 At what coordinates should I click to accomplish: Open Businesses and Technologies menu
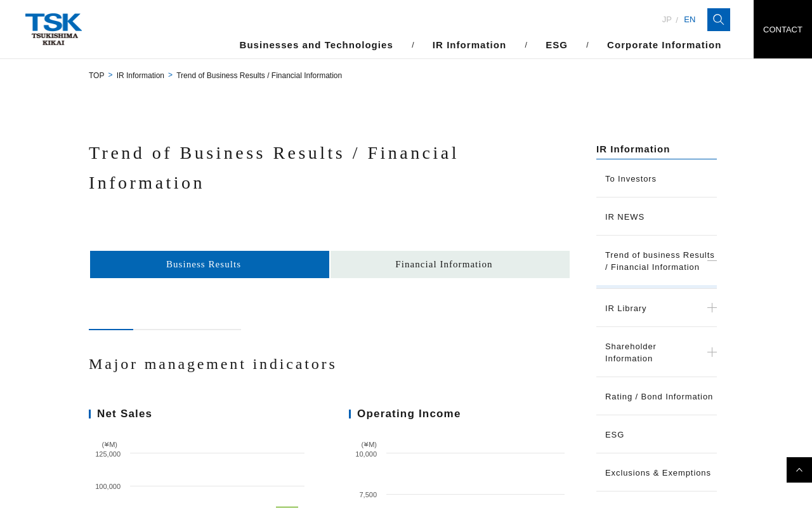tap(316, 45)
